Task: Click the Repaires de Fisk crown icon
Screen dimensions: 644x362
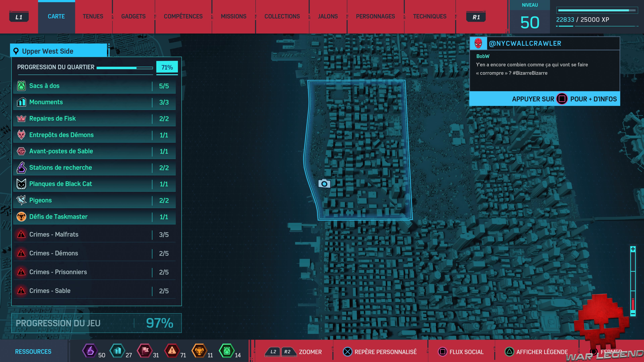Action: point(21,118)
